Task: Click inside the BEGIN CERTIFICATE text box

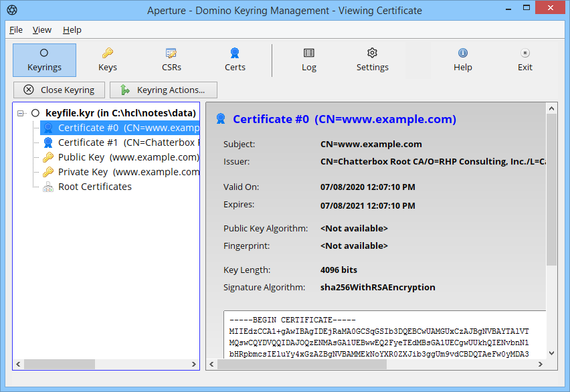Action: 385,334
